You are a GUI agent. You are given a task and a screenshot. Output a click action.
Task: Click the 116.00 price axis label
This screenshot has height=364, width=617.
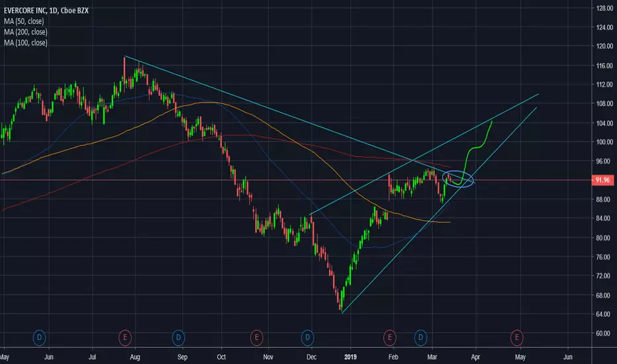click(x=604, y=66)
